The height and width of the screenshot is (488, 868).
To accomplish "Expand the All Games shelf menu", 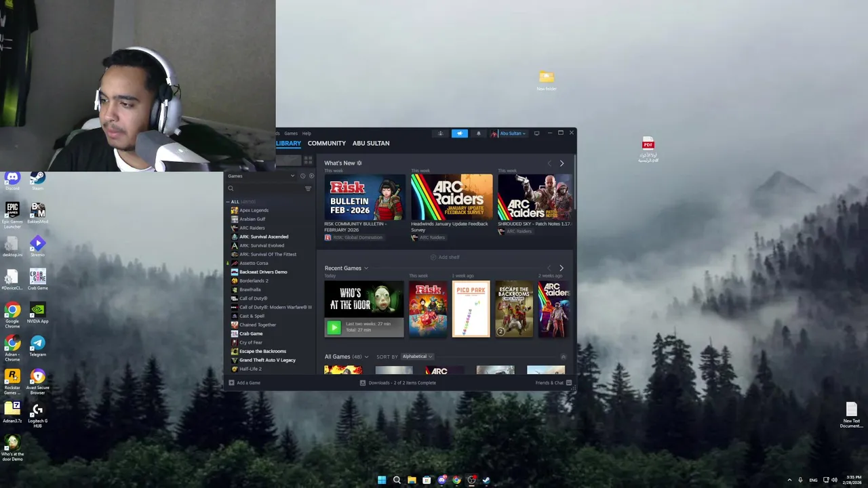I will pyautogui.click(x=366, y=357).
